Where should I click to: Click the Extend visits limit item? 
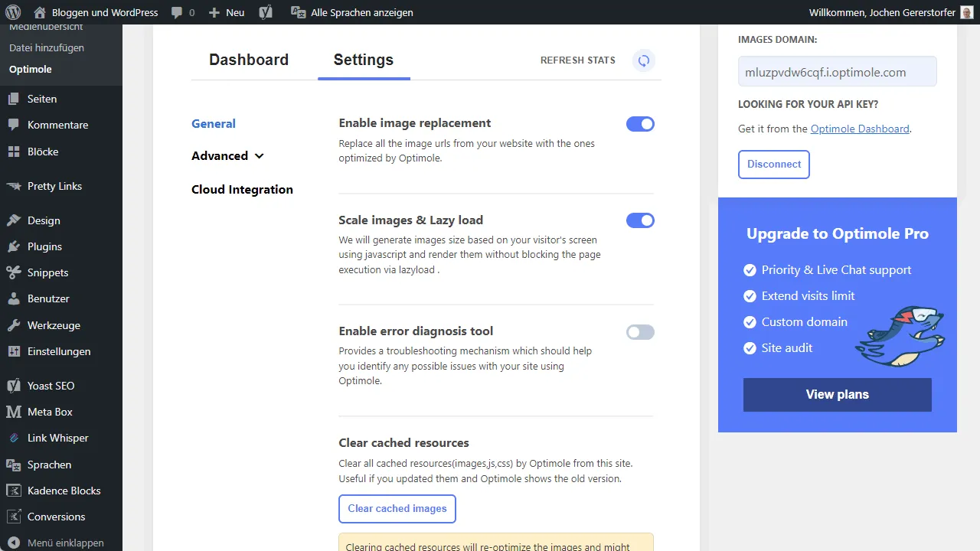coord(808,295)
